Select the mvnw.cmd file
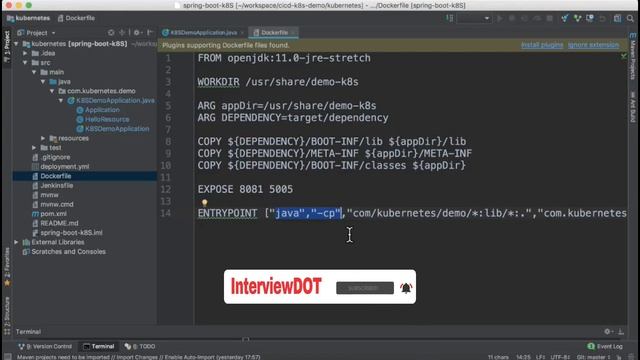The height and width of the screenshot is (360, 640). 53,204
